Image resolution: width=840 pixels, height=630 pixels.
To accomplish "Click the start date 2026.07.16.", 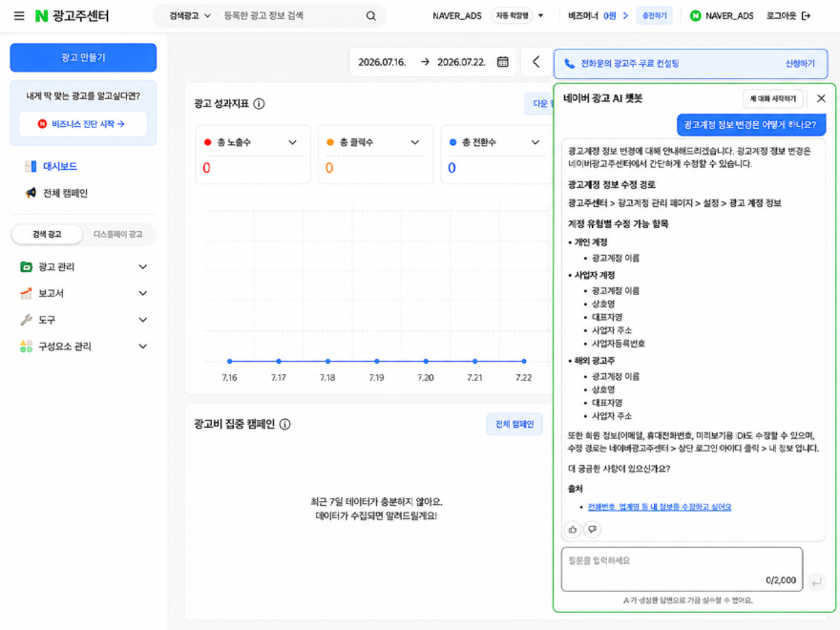I will pyautogui.click(x=382, y=62).
